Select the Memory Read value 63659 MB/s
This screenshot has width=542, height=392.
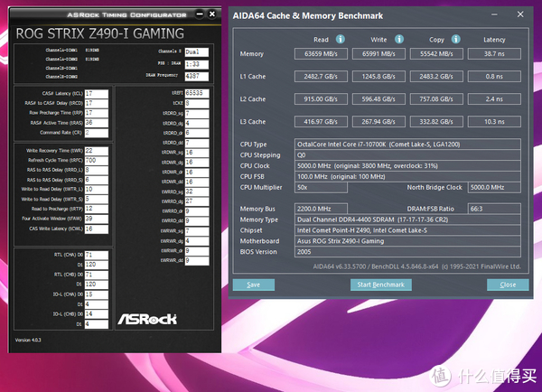tap(321, 54)
